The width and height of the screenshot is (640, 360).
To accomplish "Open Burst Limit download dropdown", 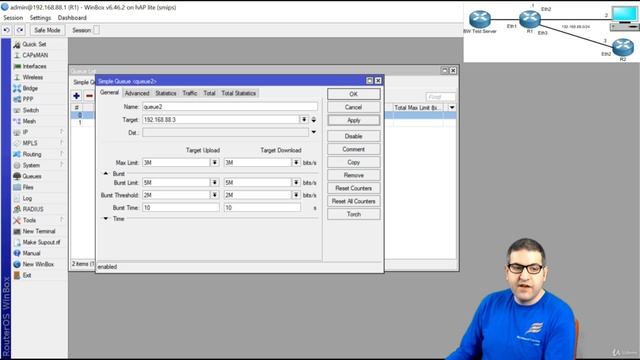I will [296, 182].
